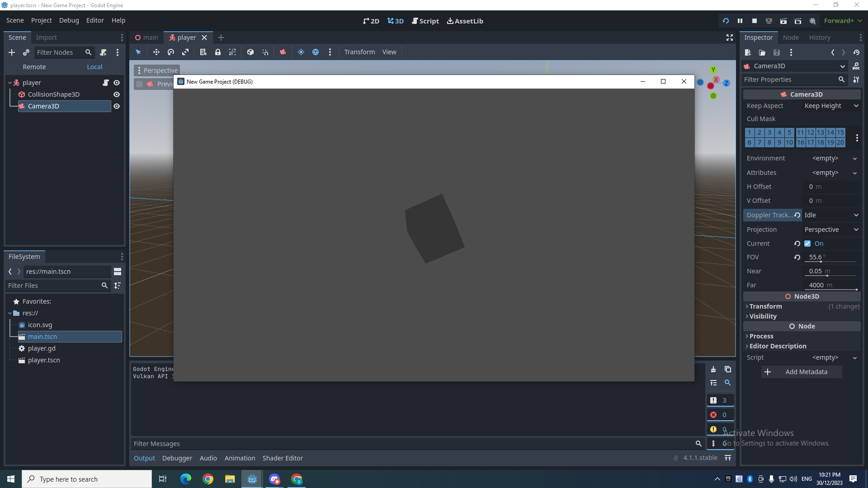Open the Debugger bottom panel
Screen dimensions: 868x488
177,458
